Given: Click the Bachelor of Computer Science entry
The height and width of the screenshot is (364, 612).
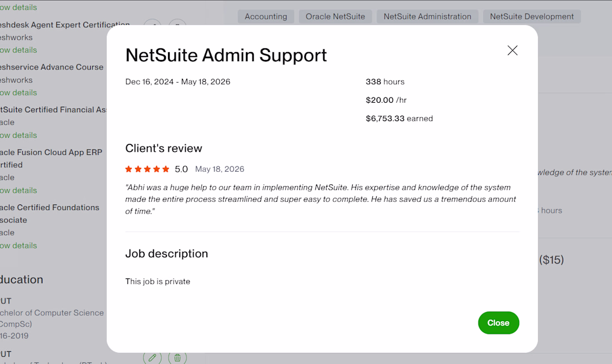Looking at the screenshot, I should (52, 318).
